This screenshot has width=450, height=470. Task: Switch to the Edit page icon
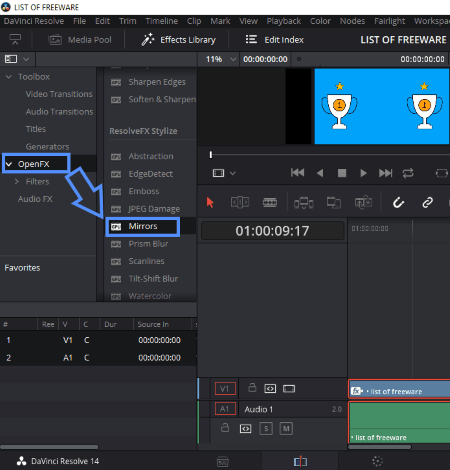(300, 461)
